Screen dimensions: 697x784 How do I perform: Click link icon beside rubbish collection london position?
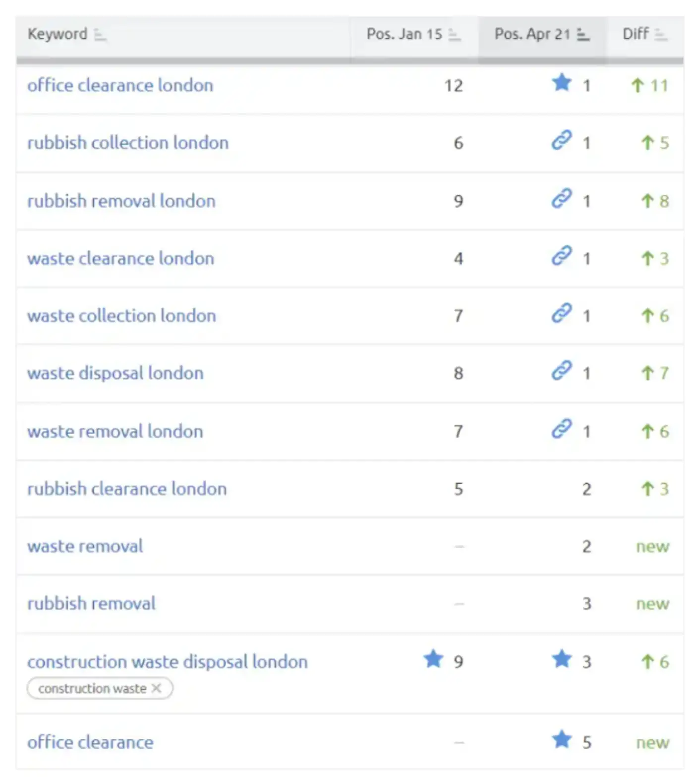click(x=562, y=140)
